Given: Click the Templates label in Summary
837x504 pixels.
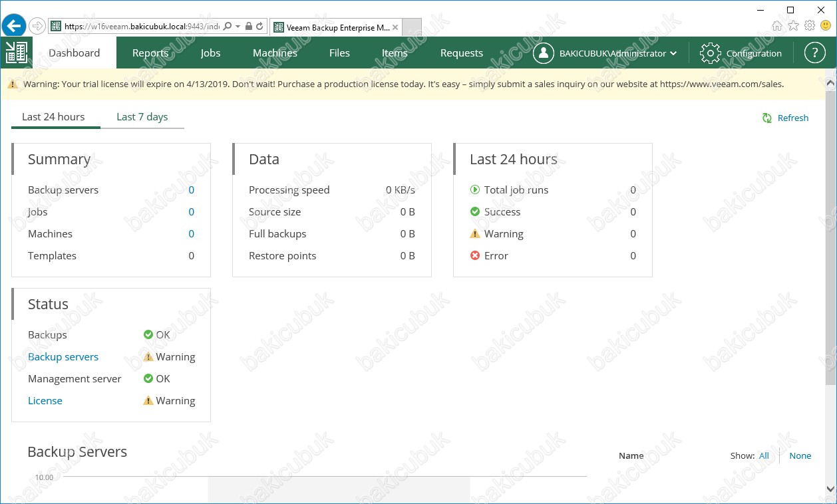Looking at the screenshot, I should [52, 255].
